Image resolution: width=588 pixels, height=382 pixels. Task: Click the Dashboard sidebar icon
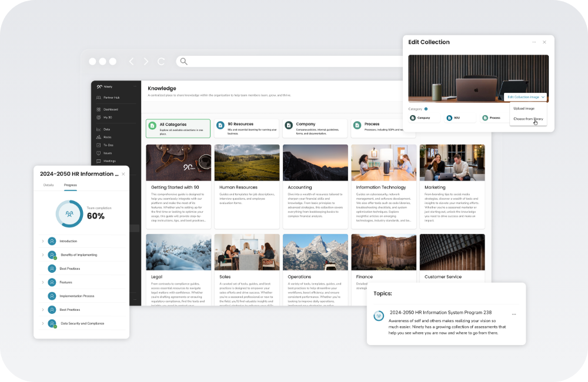(99, 109)
